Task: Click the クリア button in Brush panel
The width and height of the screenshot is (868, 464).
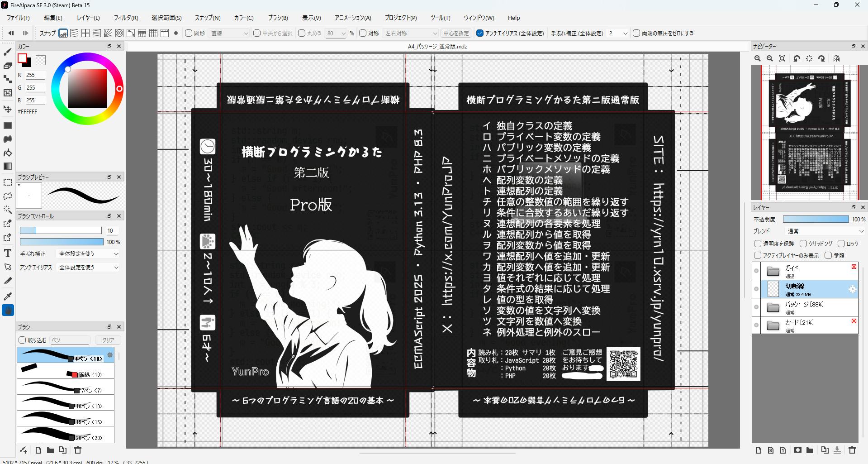Action: pyautogui.click(x=108, y=340)
